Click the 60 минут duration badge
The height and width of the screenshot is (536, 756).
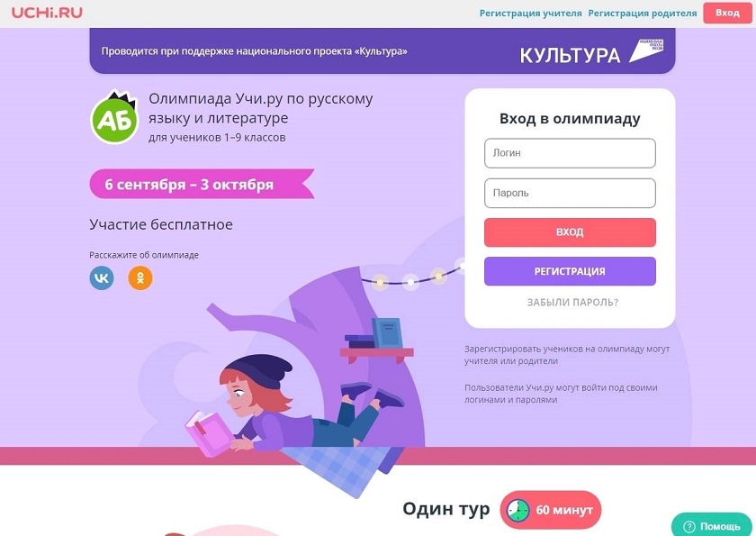(x=551, y=510)
